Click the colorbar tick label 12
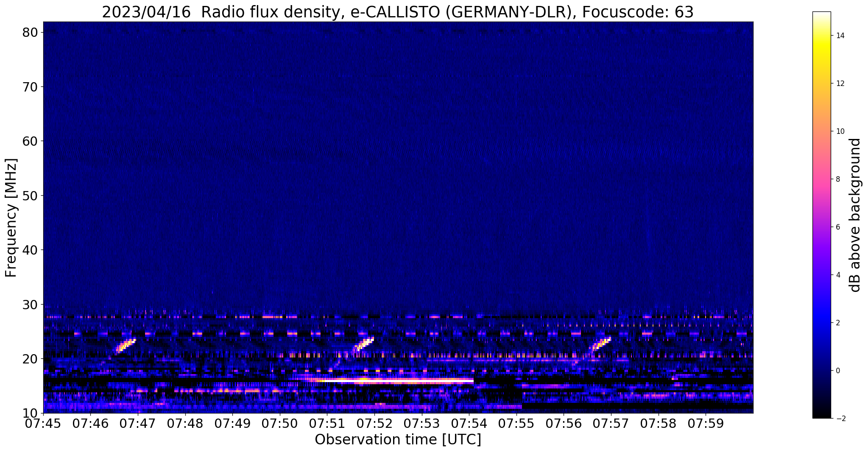 coord(840,83)
